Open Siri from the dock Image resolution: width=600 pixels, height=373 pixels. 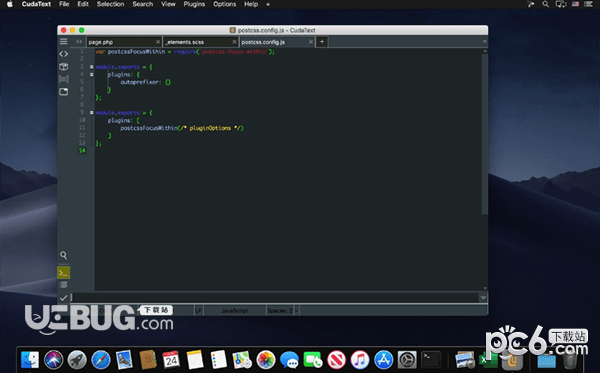click(54, 360)
